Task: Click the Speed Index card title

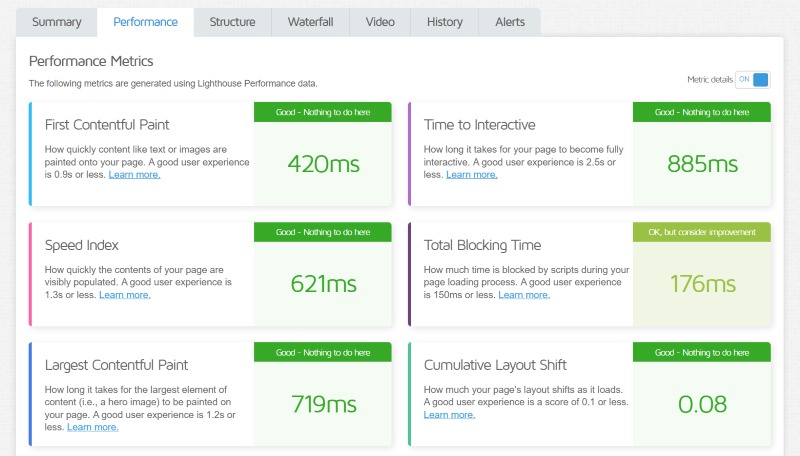Action: click(x=83, y=245)
